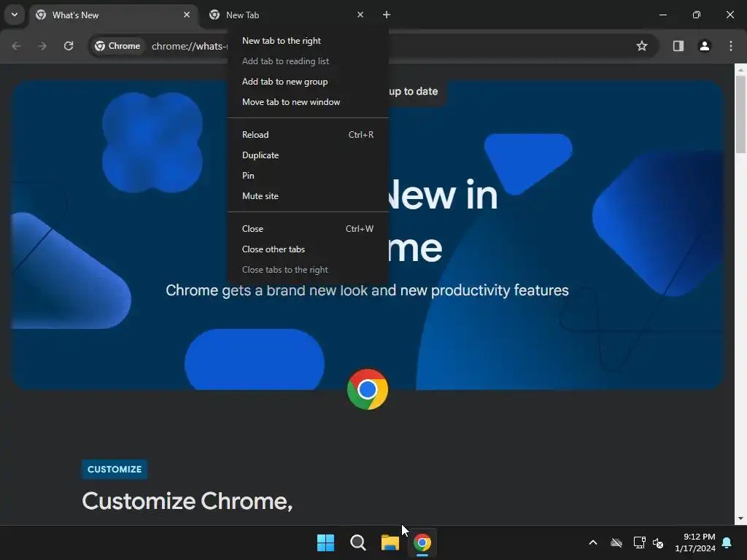Select Pin in the tab menu

click(x=309, y=176)
